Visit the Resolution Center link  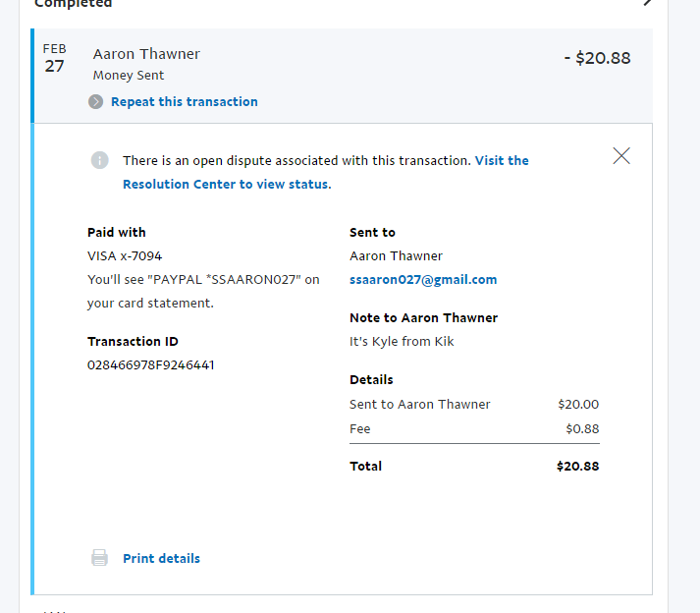pyautogui.click(x=227, y=184)
